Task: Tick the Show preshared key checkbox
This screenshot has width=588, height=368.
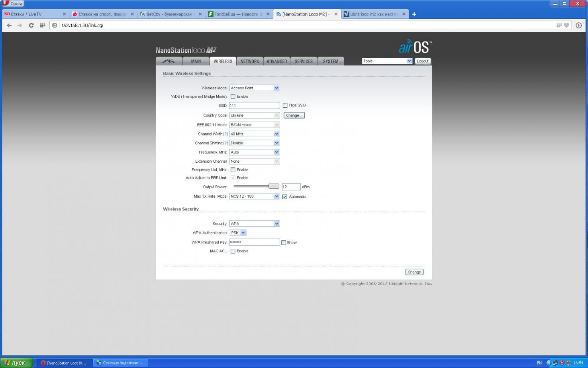Action: [x=284, y=242]
